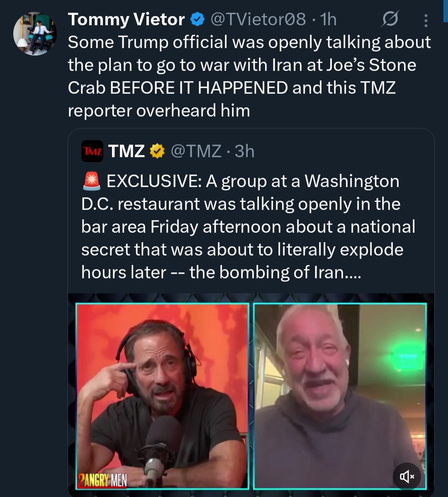Viewport: 448px width, 497px height.
Task: Play the left video panel with headphones host
Action: (x=162, y=396)
